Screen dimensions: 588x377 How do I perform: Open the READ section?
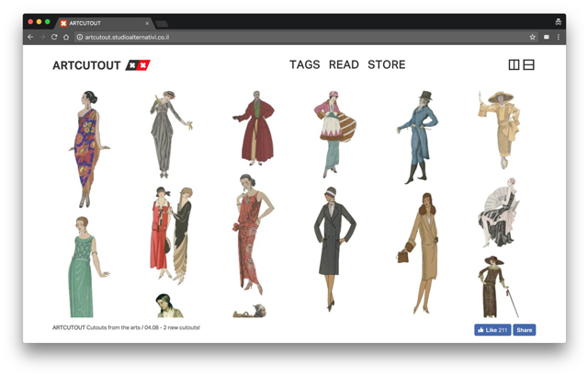pos(344,65)
